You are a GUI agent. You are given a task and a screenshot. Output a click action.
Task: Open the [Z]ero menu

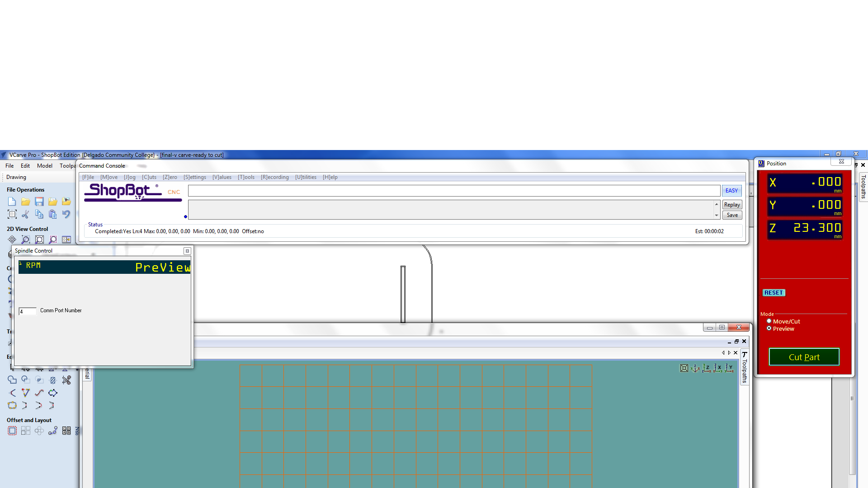pyautogui.click(x=170, y=177)
